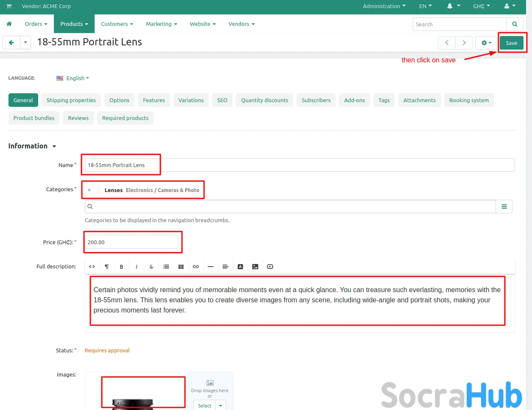
Task: Open the gear settings dropdown
Action: [x=486, y=43]
